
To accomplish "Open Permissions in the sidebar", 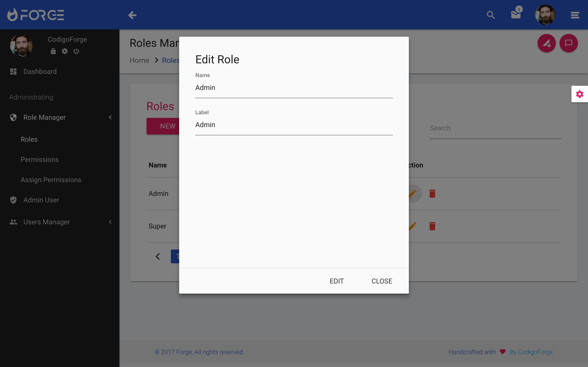I will [40, 159].
